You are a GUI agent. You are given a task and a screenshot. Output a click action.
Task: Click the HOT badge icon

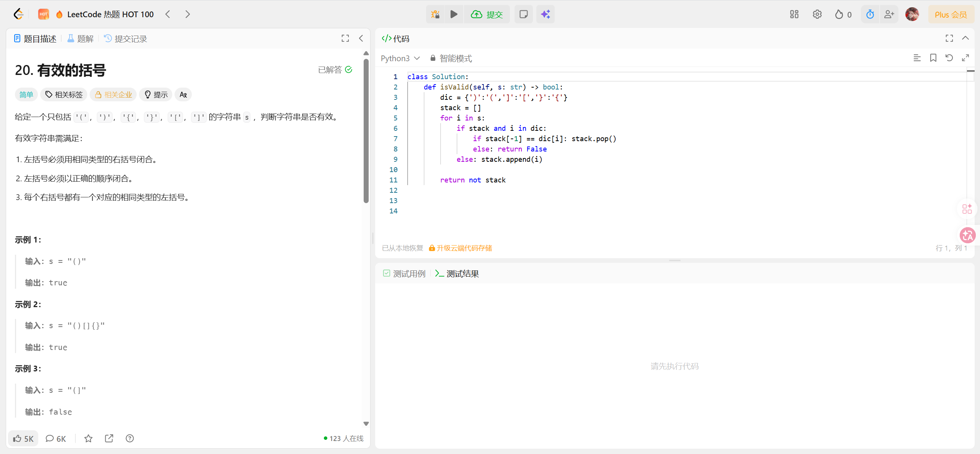(x=44, y=14)
